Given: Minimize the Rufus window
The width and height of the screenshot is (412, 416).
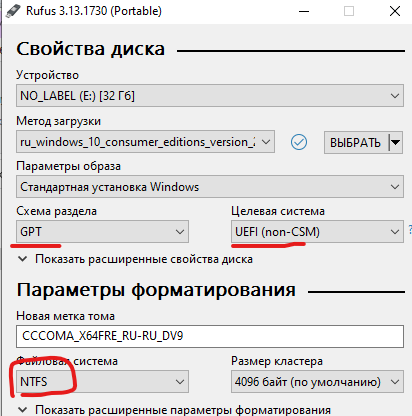Looking at the screenshot, I should coord(304,11).
